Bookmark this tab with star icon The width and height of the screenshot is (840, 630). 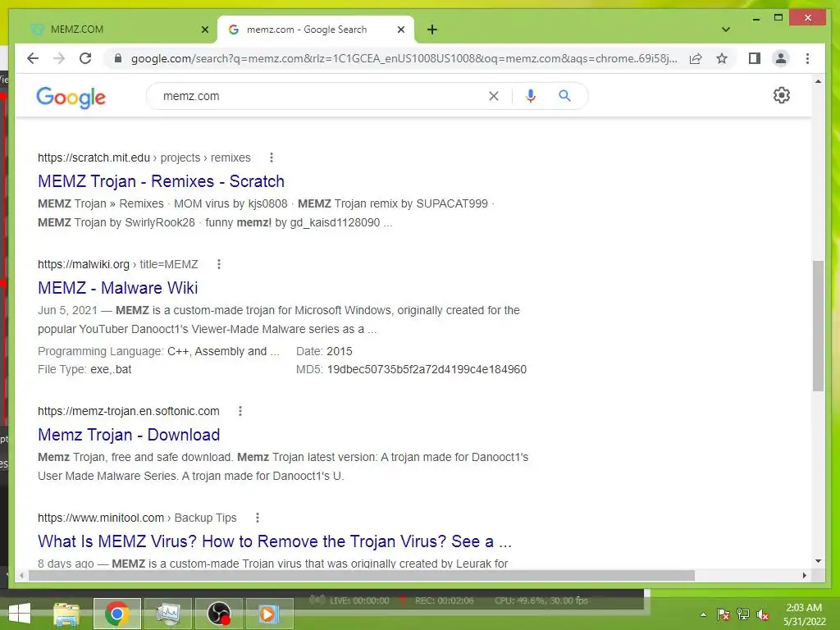tap(722, 58)
